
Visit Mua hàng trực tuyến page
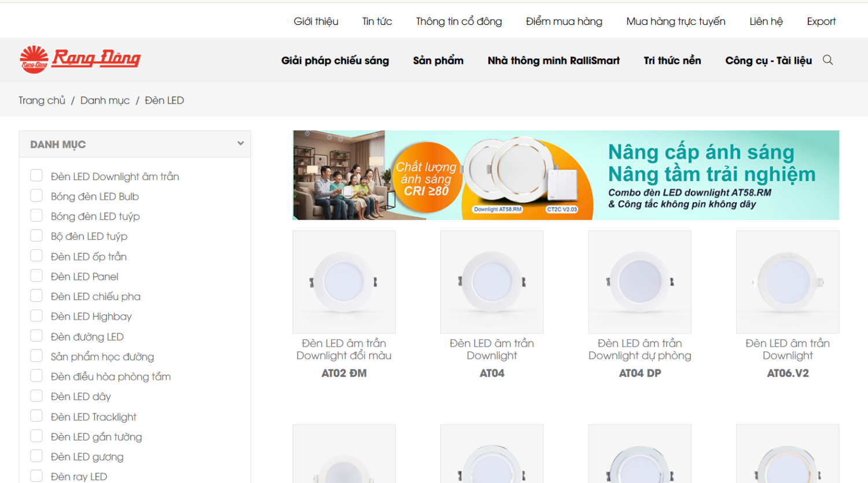click(x=675, y=21)
